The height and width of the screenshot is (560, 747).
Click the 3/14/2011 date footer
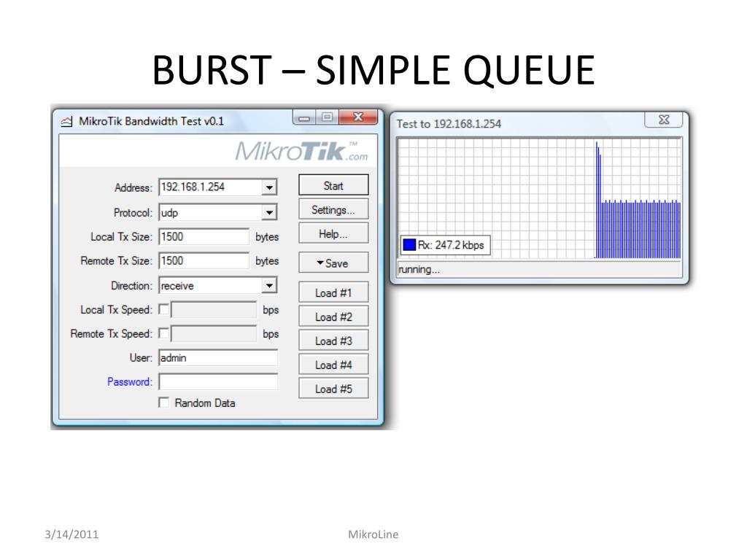(x=71, y=534)
